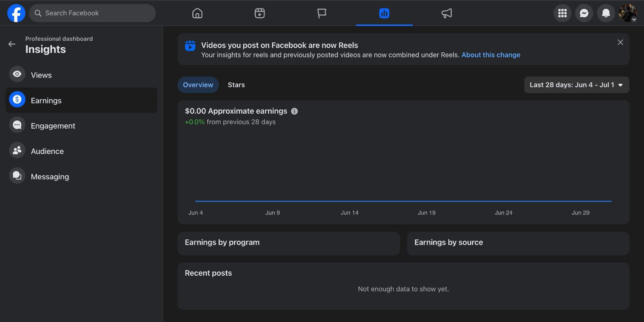Click the Messaging bubbles icon
Image resolution: width=644 pixels, height=322 pixels.
[x=17, y=176]
